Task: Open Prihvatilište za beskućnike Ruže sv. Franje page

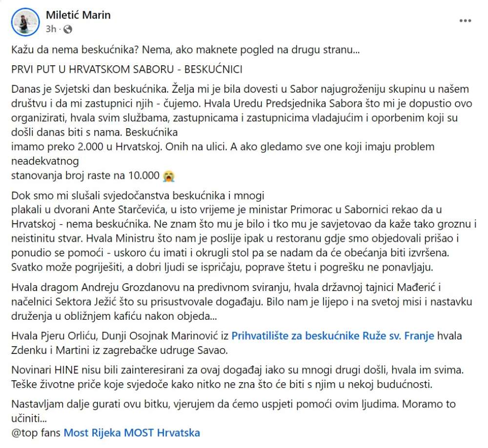Action: (333, 336)
